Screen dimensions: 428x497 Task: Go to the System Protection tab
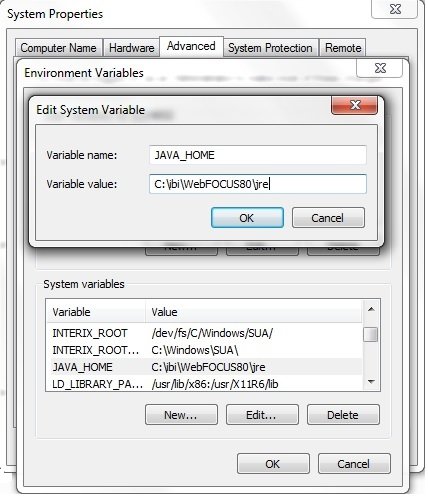point(270,48)
